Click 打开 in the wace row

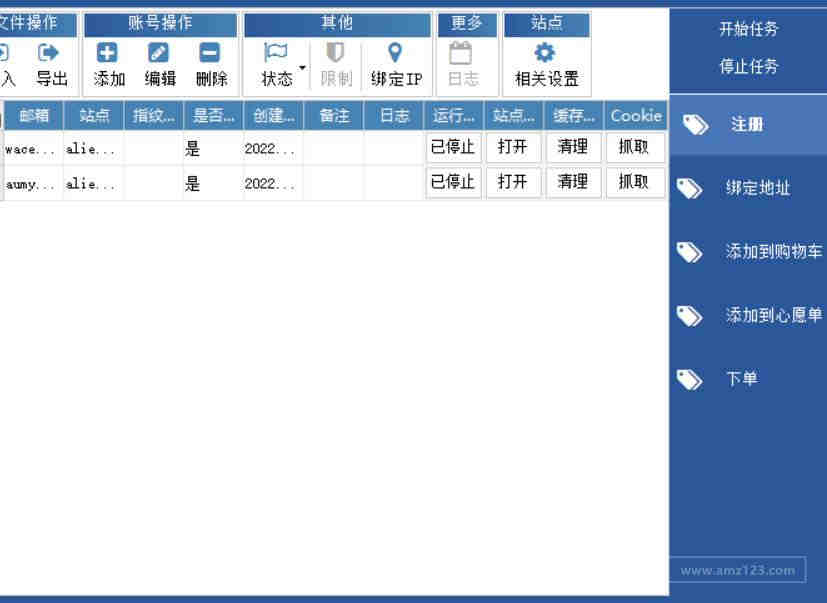(513, 147)
